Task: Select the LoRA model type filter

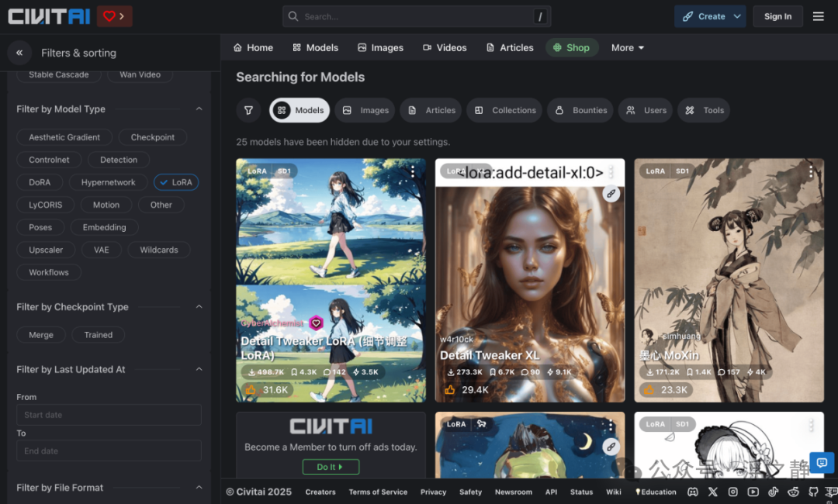Action: coord(176,181)
